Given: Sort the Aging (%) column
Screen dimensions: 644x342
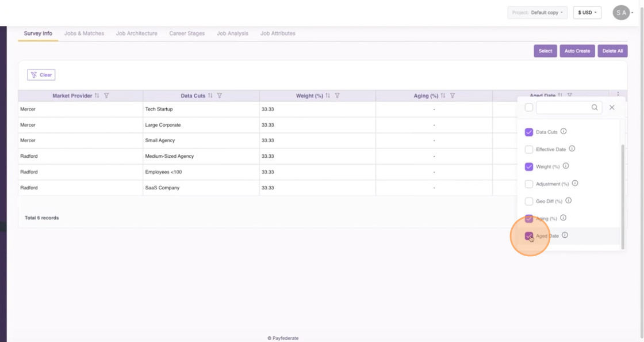Looking at the screenshot, I should point(443,96).
